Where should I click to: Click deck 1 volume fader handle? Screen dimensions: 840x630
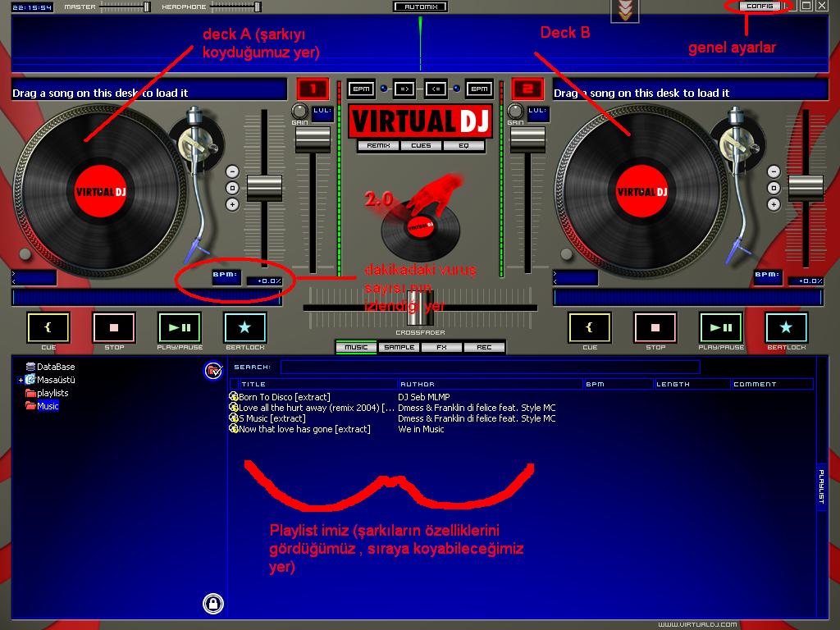click(313, 139)
